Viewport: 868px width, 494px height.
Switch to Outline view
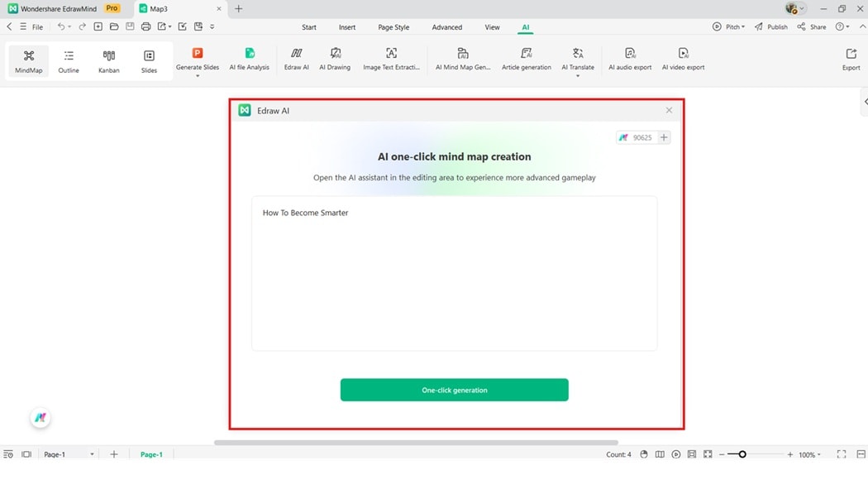(x=69, y=60)
